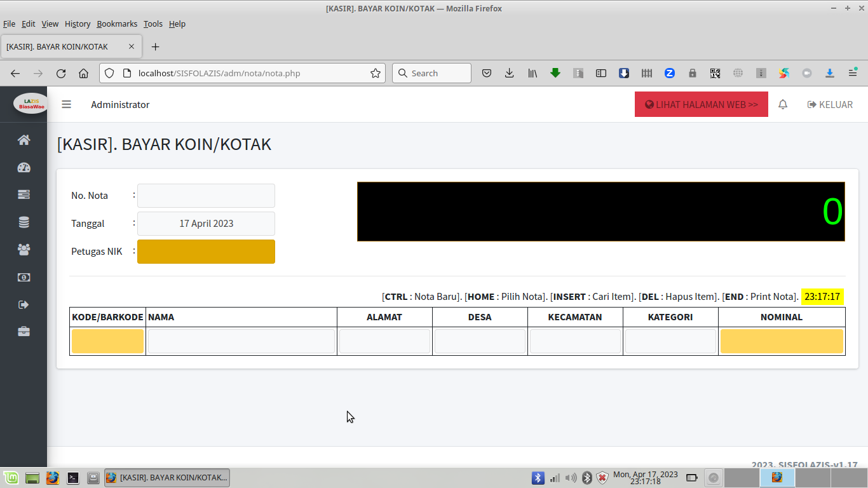Click Bluetooth tray icon

(538, 477)
